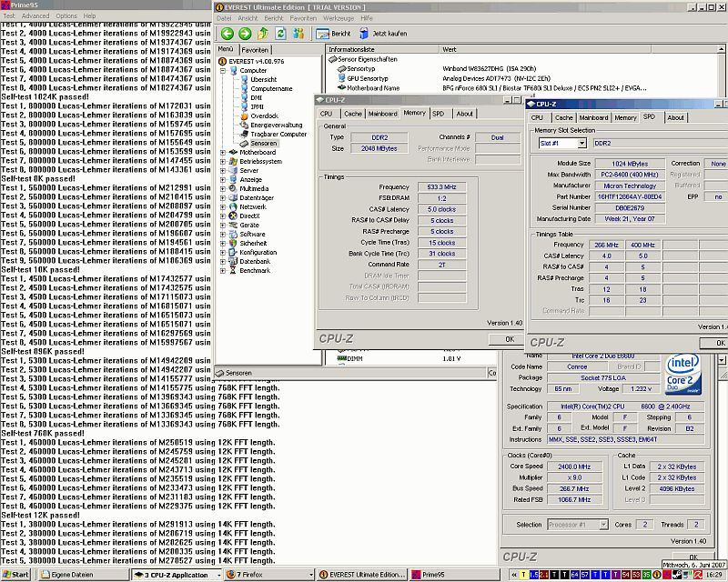Refresh the EVEREST page
728x582 pixels.
280,34
